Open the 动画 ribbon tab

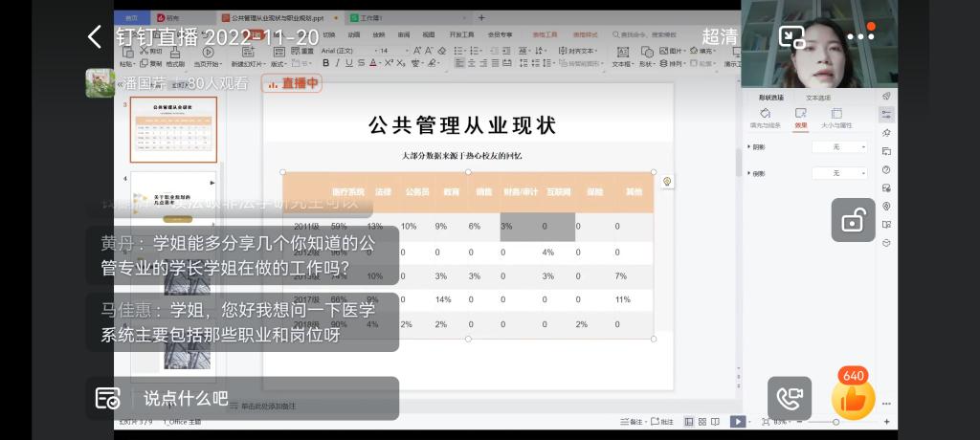point(354,35)
